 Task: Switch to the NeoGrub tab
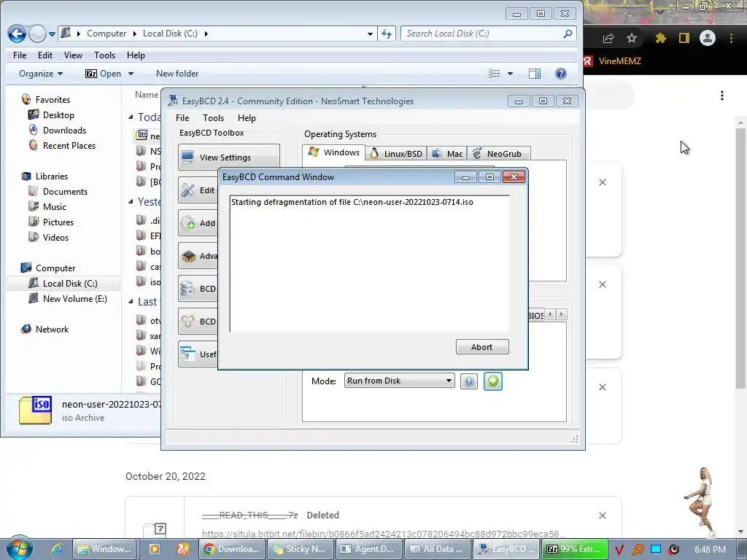tap(498, 153)
